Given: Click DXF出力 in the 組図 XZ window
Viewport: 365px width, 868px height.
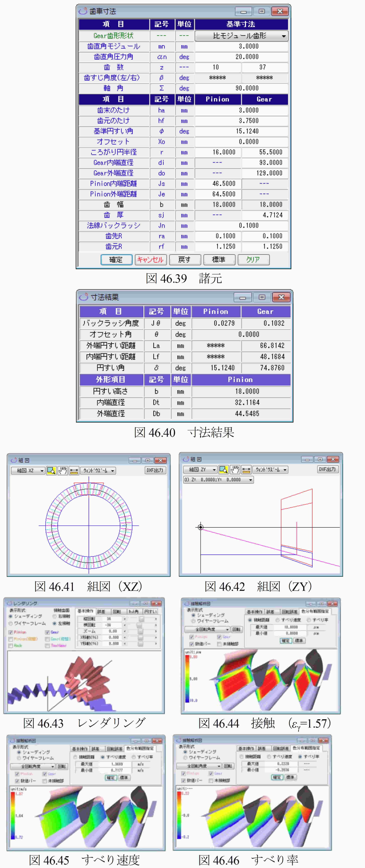Looking at the screenshot, I should pyautogui.click(x=155, y=470).
